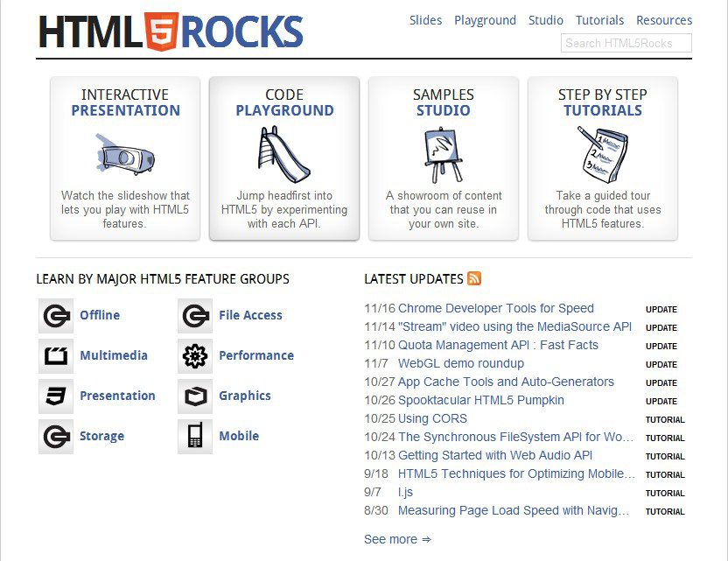Click the 11/16 date in Latest Updates

[380, 308]
